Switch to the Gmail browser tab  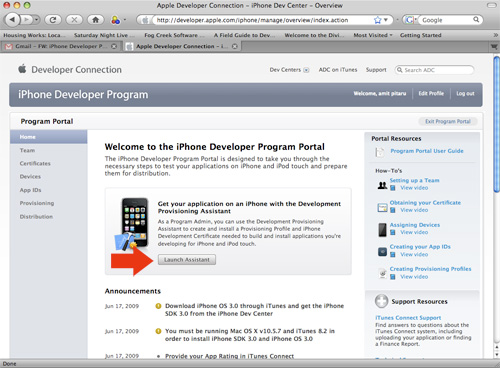61,46
